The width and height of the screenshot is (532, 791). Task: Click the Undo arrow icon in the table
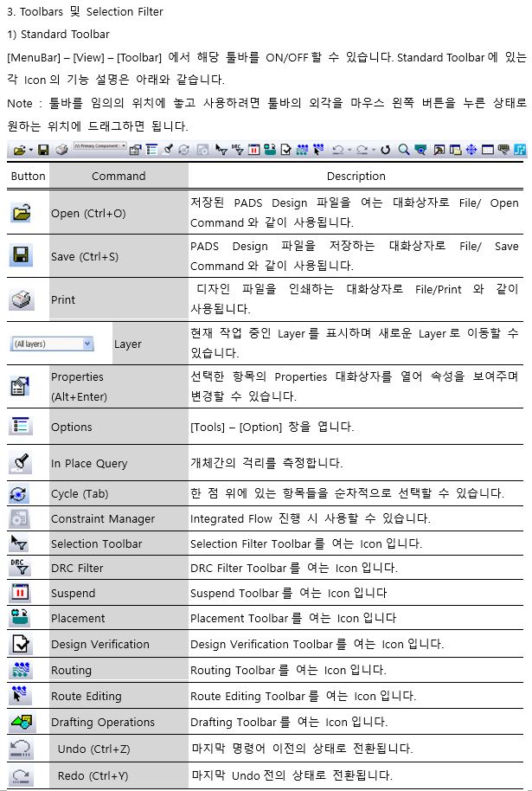click(20, 748)
